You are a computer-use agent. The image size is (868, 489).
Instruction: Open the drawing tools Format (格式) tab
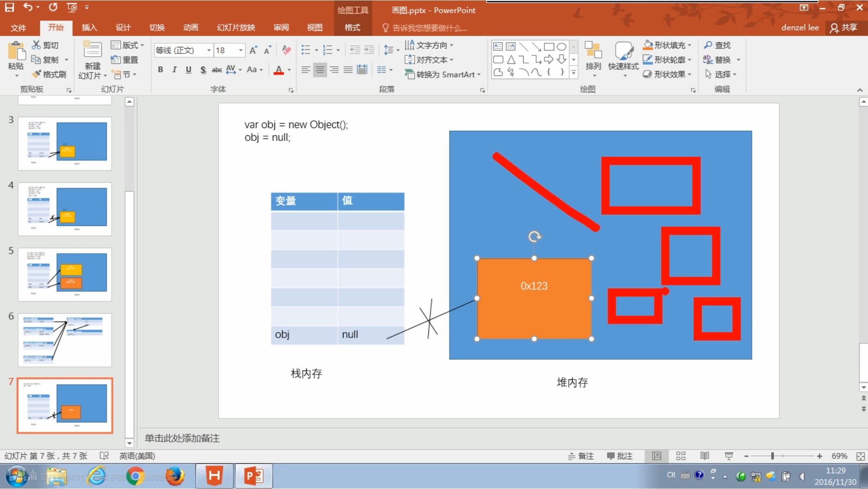(x=352, y=28)
